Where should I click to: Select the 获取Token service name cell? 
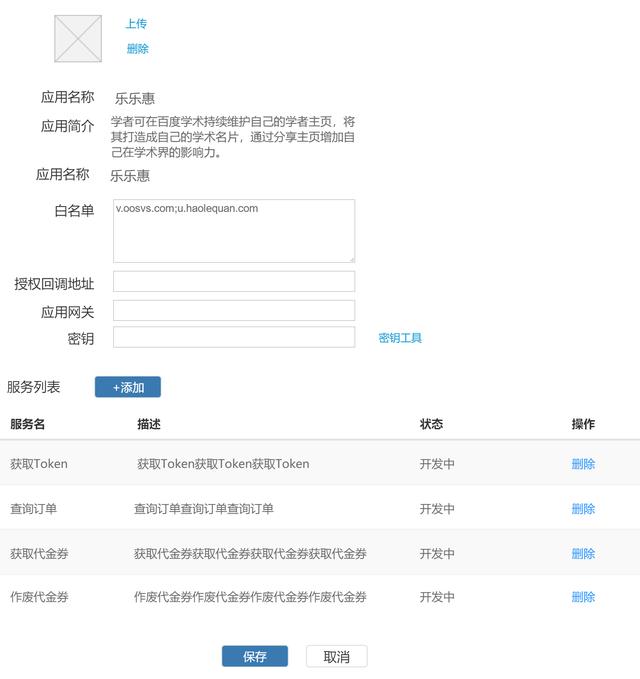coord(39,464)
